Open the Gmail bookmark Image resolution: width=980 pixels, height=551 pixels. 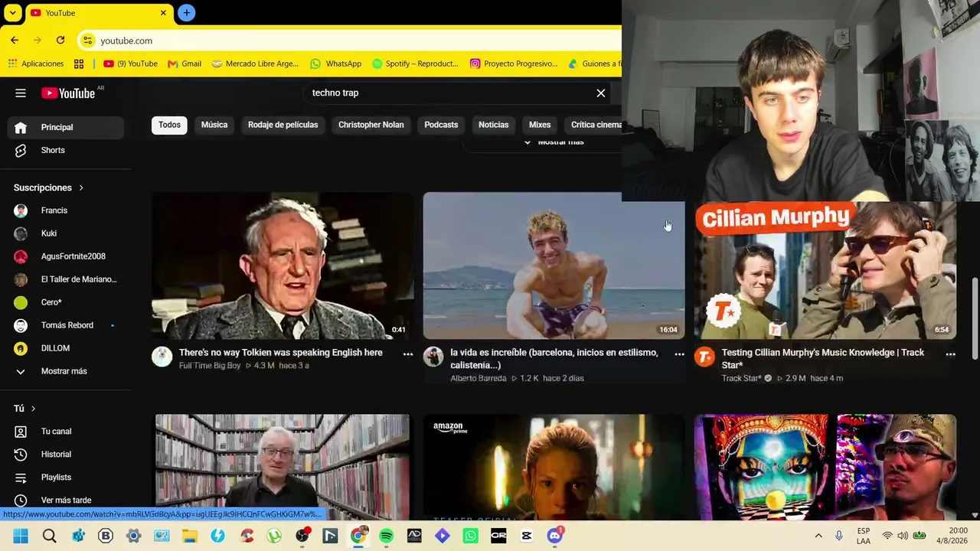[185, 64]
